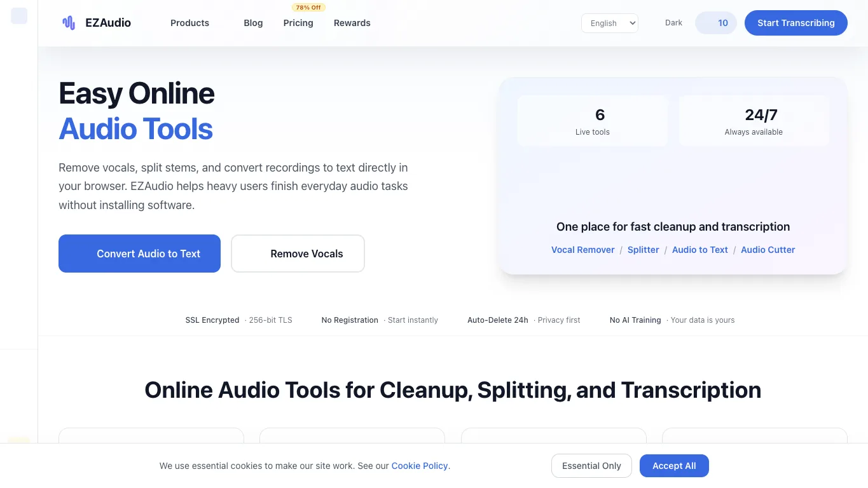Click the EZAudio brand name text

coord(108,23)
